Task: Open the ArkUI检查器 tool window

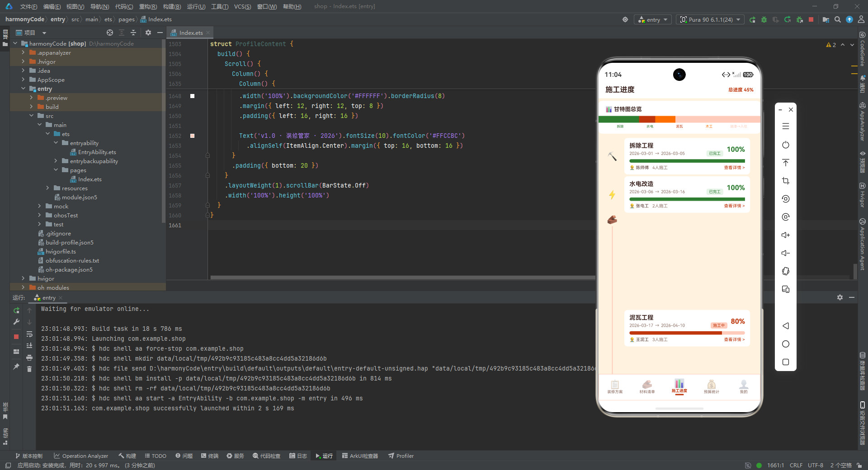Action: tap(360, 456)
